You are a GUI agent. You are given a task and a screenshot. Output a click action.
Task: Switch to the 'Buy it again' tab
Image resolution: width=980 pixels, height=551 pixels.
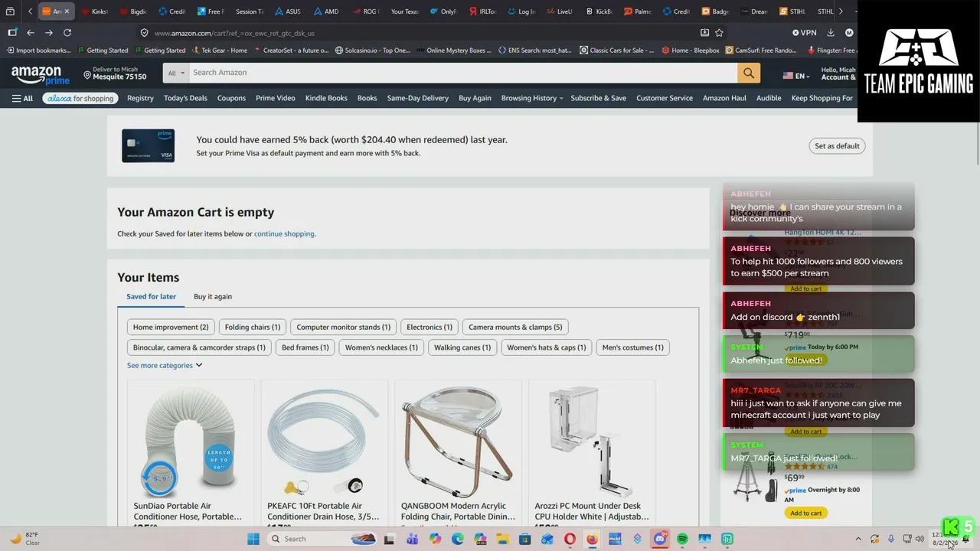[213, 296]
